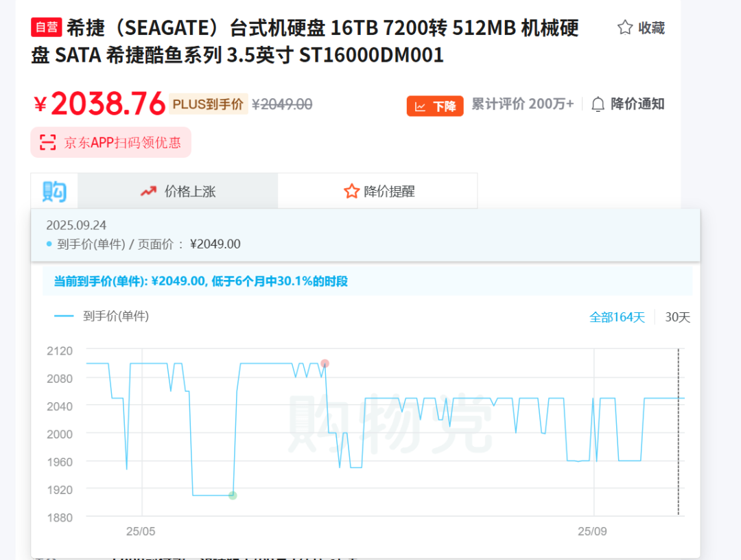741x560 pixels.
Task: Click the red rising arrow trend icon
Action: (x=148, y=191)
